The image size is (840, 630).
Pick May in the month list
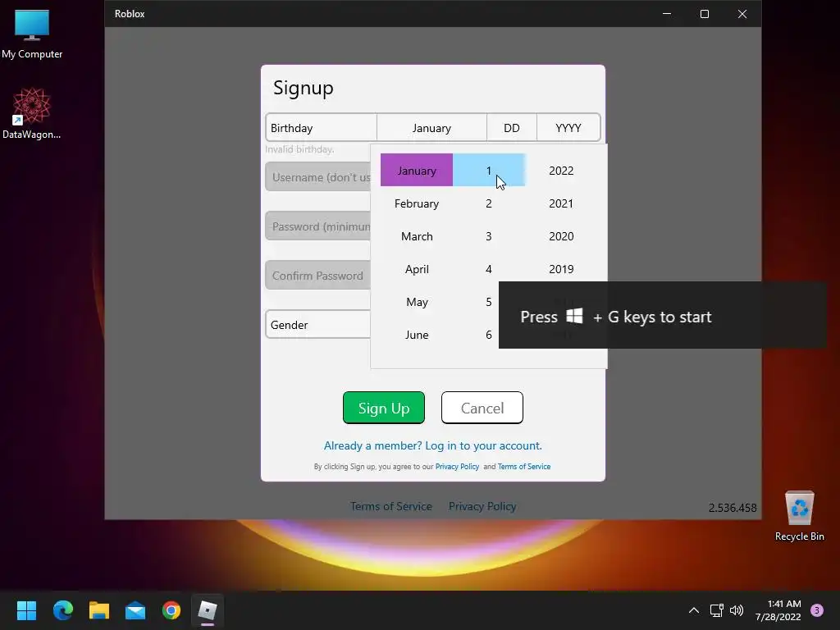[417, 302]
